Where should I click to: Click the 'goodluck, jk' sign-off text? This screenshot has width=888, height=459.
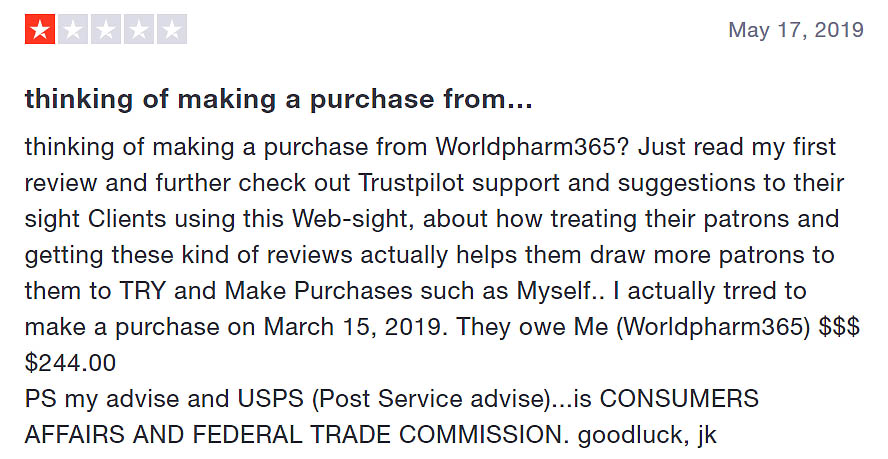point(647,436)
